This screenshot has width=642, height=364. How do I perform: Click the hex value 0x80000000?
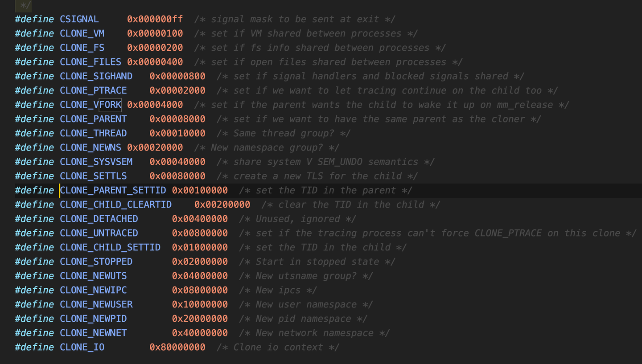click(x=177, y=347)
